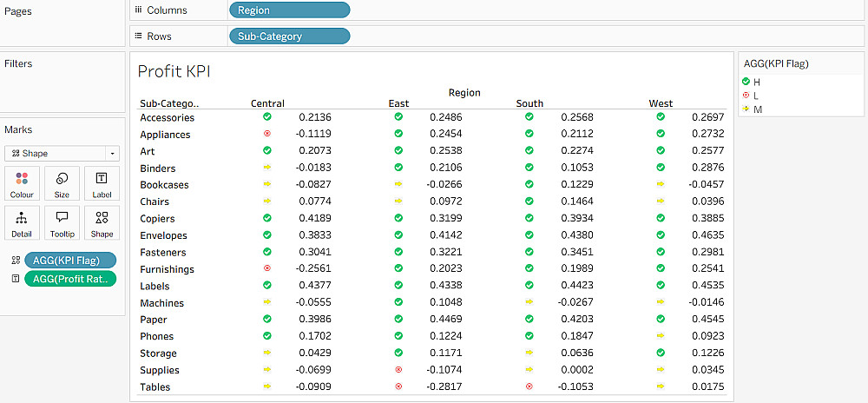Click the Size marks button
This screenshot has height=403, width=868.
pyautogui.click(x=62, y=183)
